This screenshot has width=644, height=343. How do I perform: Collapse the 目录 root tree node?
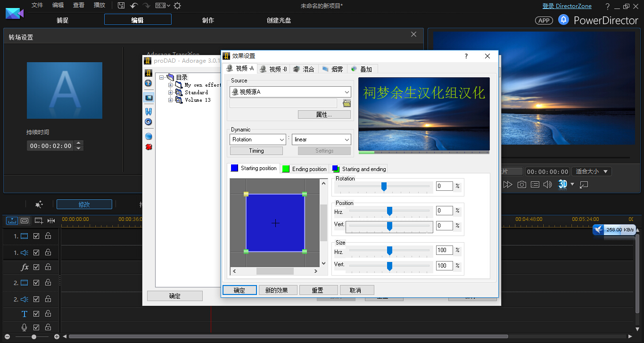162,77
